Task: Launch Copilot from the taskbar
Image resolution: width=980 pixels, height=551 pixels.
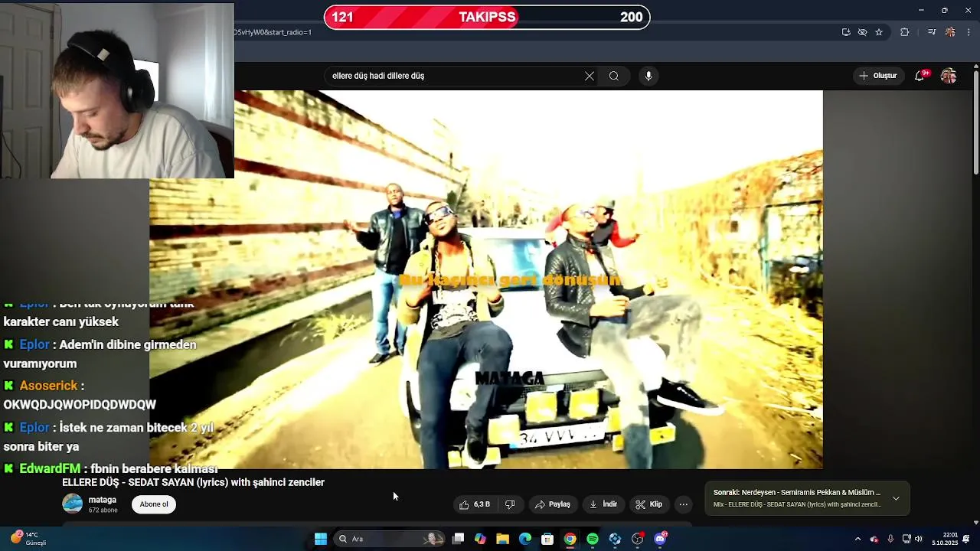Action: point(480,539)
